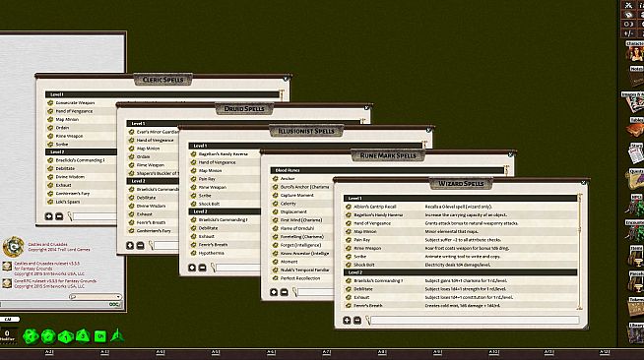Open link icon for Hypothermia illusionist spell
This screenshot has height=360, width=644.
193,253
